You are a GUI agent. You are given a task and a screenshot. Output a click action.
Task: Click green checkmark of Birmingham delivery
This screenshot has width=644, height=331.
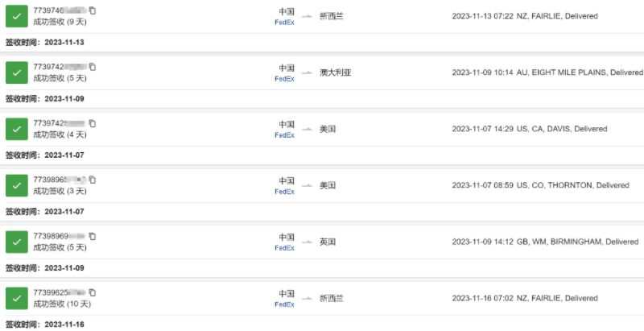[x=17, y=242]
